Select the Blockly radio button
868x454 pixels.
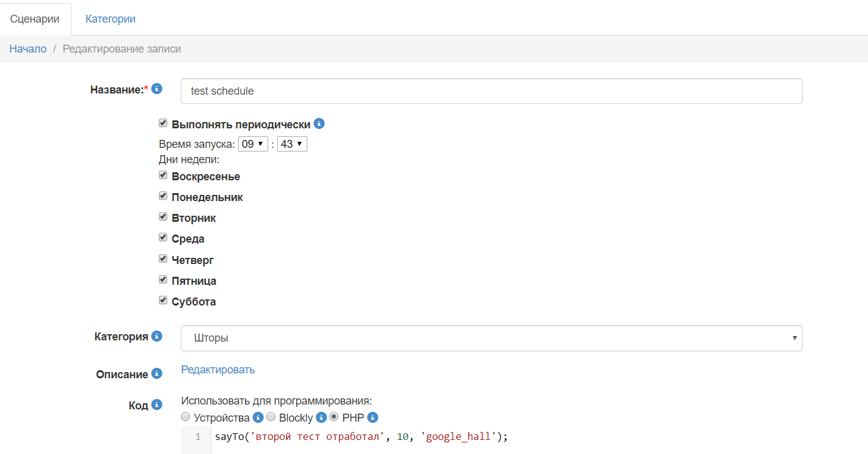271,417
